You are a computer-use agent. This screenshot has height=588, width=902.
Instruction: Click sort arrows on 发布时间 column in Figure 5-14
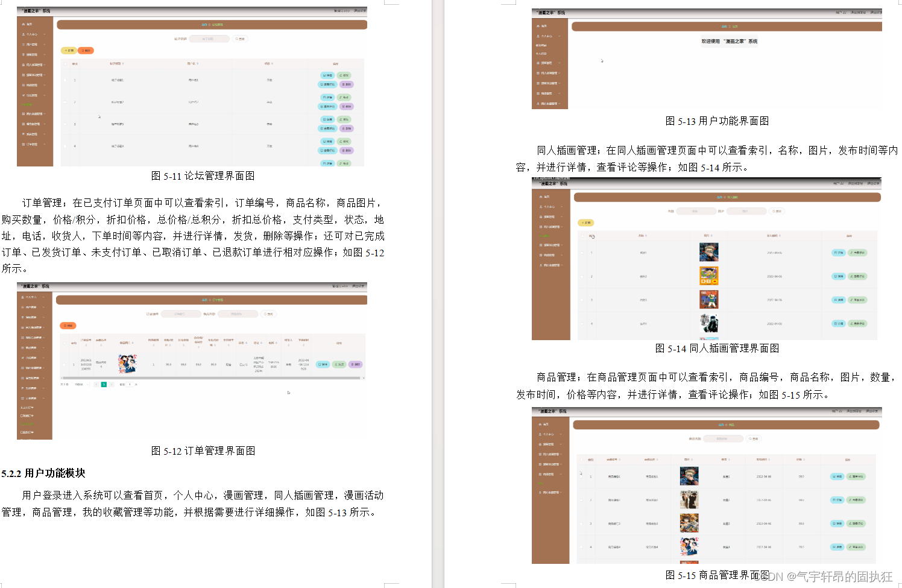780,236
